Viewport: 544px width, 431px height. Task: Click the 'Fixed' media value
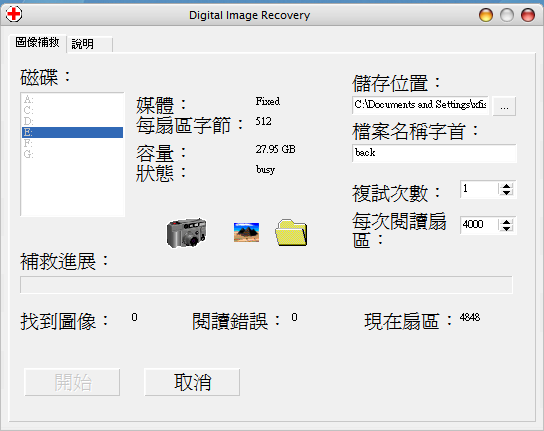268,101
